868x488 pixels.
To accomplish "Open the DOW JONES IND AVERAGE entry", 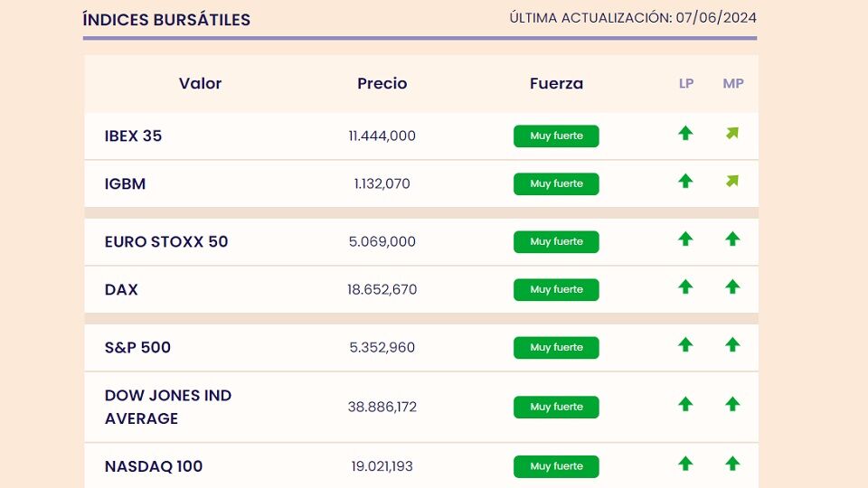I will 168,407.
